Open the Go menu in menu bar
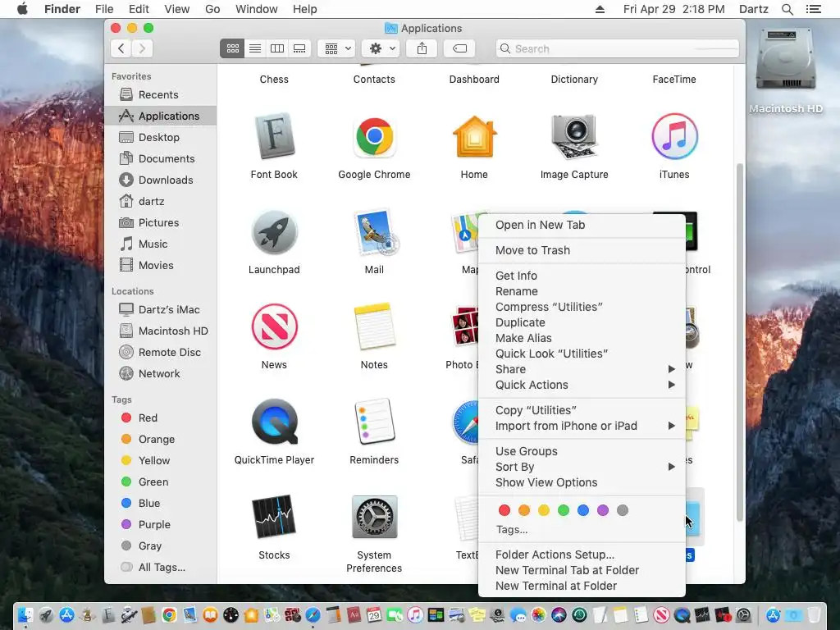Viewport: 840px width, 630px height. 212,9
